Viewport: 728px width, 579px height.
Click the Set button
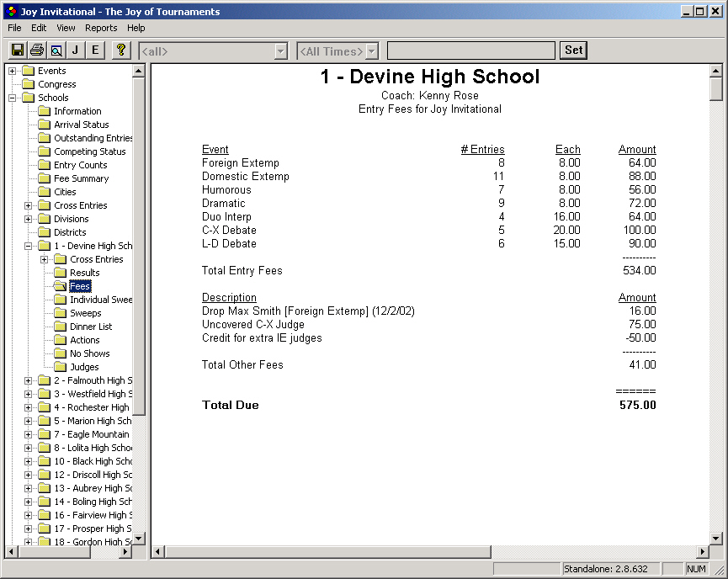click(573, 50)
